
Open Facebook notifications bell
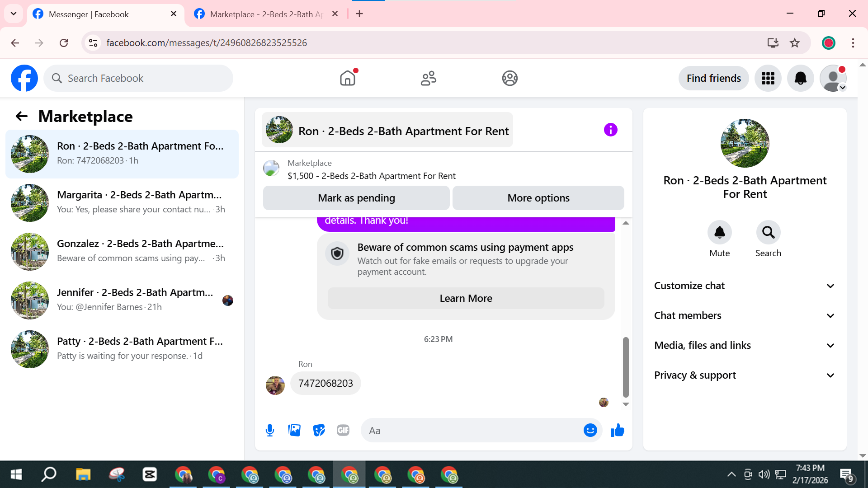point(800,78)
